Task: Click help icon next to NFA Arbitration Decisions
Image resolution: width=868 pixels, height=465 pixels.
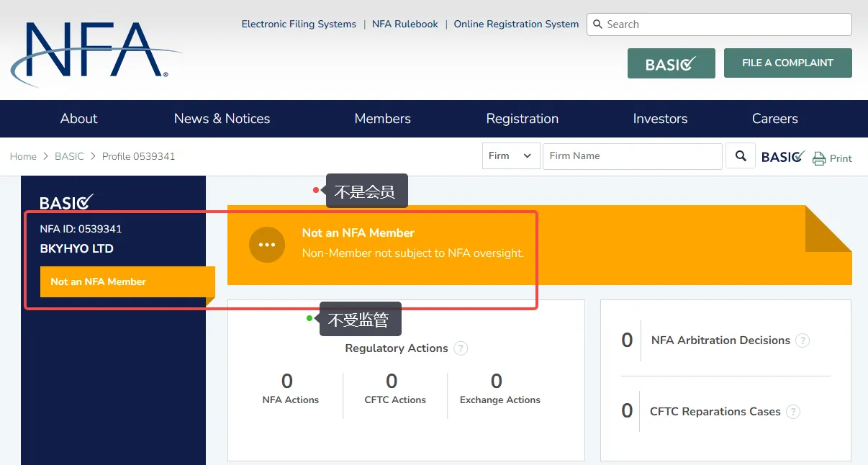Action: [x=803, y=340]
